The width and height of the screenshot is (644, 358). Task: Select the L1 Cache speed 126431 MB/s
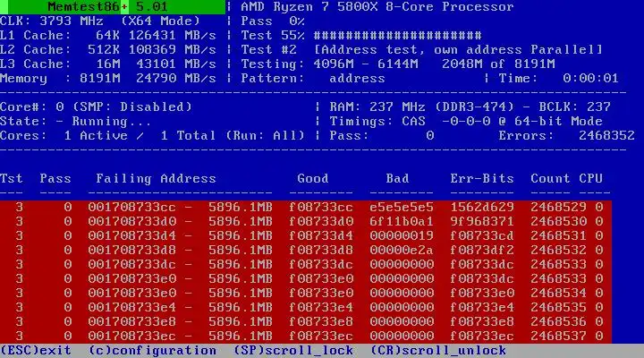tap(172, 35)
